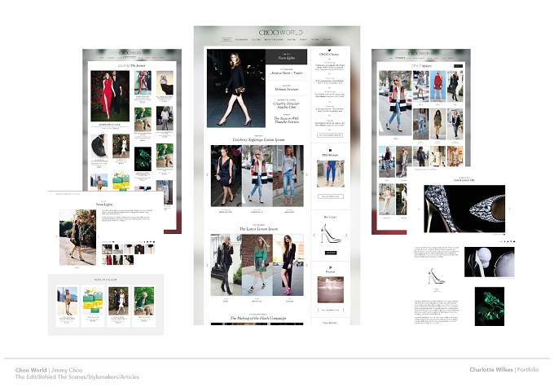Click The Making of the Flash Campaign heading
Image resolution: width=554 pixels, height=392 pixels.
pyautogui.click(x=258, y=318)
